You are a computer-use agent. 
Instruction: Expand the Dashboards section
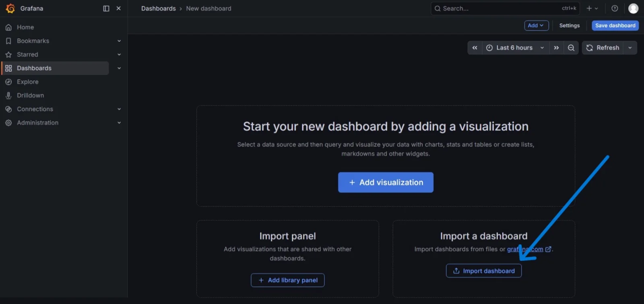point(119,68)
